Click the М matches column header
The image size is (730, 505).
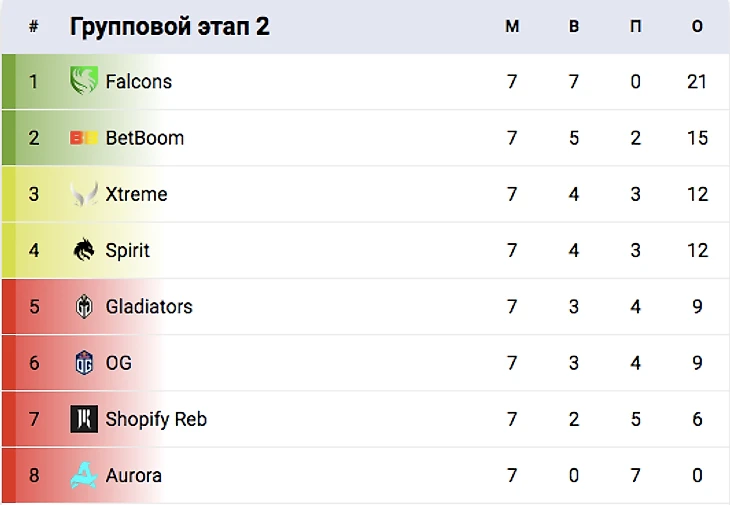point(512,27)
